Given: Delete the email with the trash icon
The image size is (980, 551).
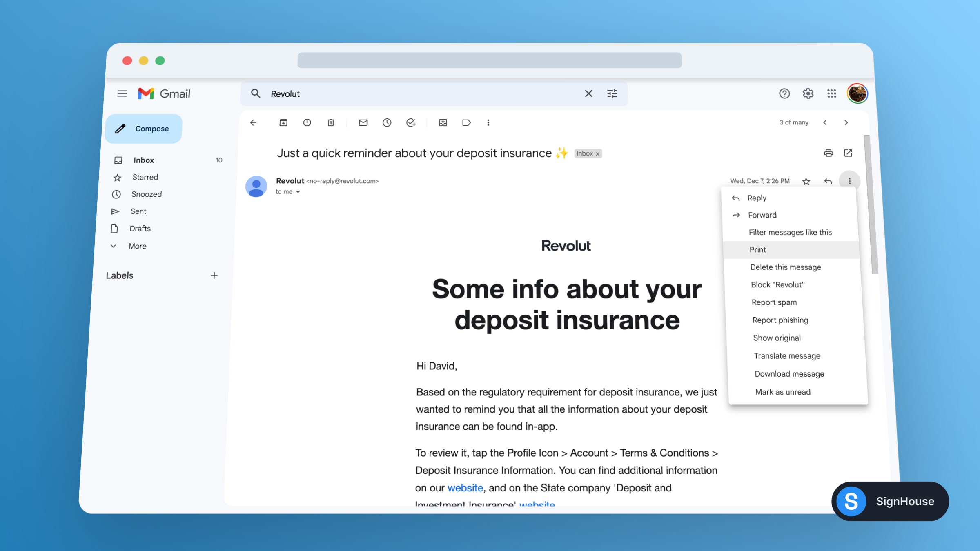Looking at the screenshot, I should pyautogui.click(x=331, y=122).
